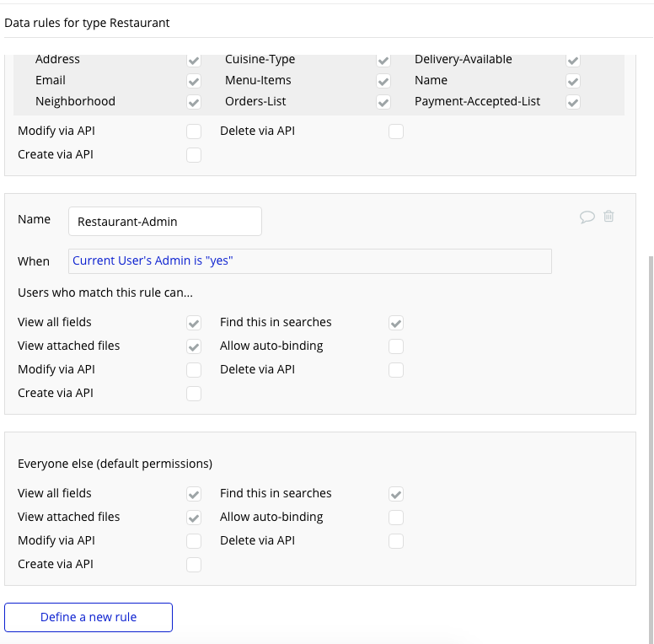The height and width of the screenshot is (644, 654).
Task: Uncheck the Payment-Accepted-List field checkbox
Action: (573, 103)
